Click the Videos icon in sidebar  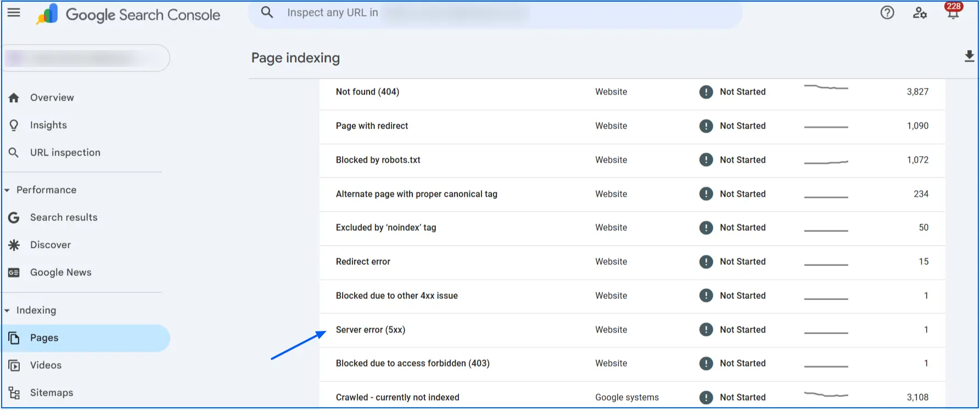click(x=14, y=365)
